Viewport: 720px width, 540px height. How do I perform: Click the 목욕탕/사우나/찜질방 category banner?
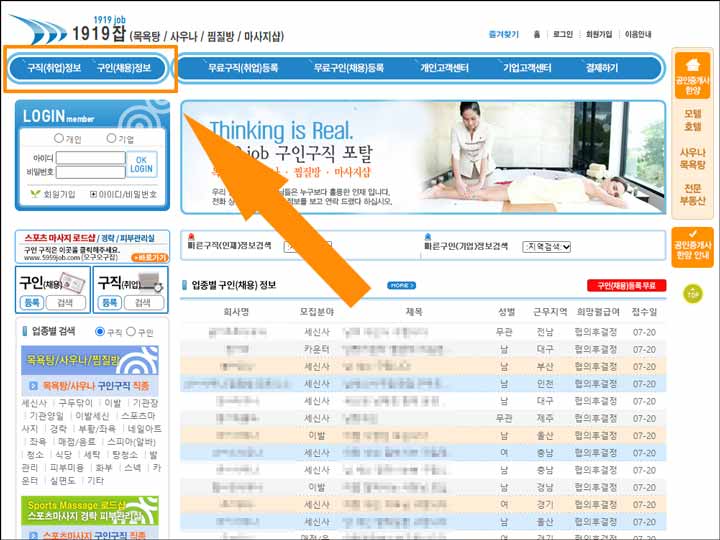90,360
